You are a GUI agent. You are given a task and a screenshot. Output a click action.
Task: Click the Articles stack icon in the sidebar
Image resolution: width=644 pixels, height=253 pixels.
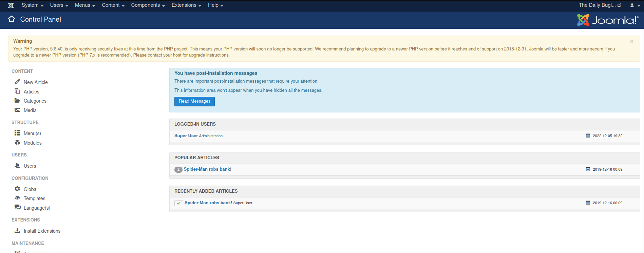click(x=17, y=91)
